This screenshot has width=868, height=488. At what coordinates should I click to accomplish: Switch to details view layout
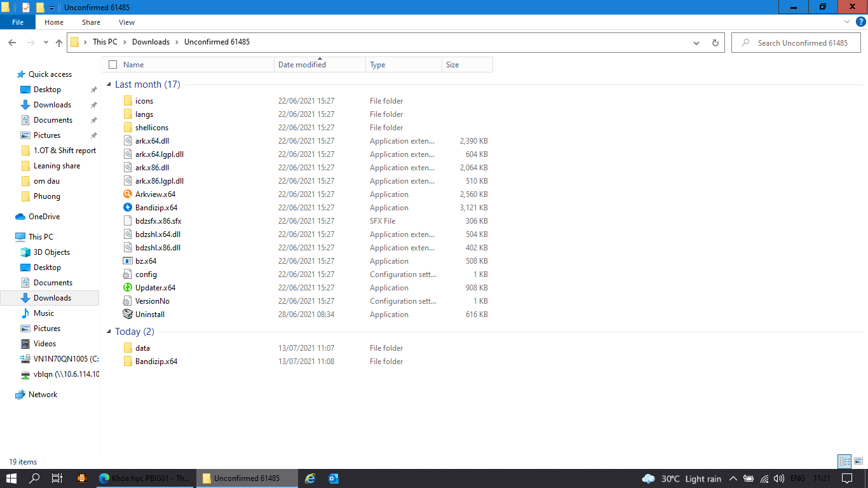point(844,462)
